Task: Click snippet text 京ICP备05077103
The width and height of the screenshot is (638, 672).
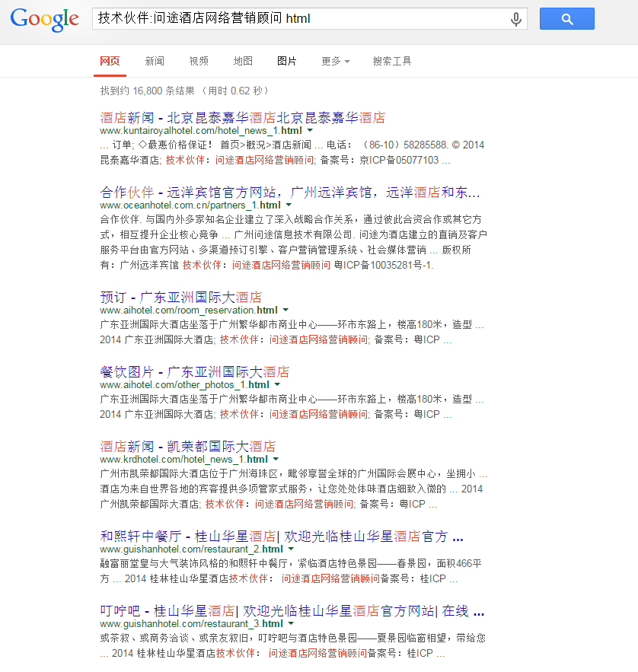Action: (399, 161)
